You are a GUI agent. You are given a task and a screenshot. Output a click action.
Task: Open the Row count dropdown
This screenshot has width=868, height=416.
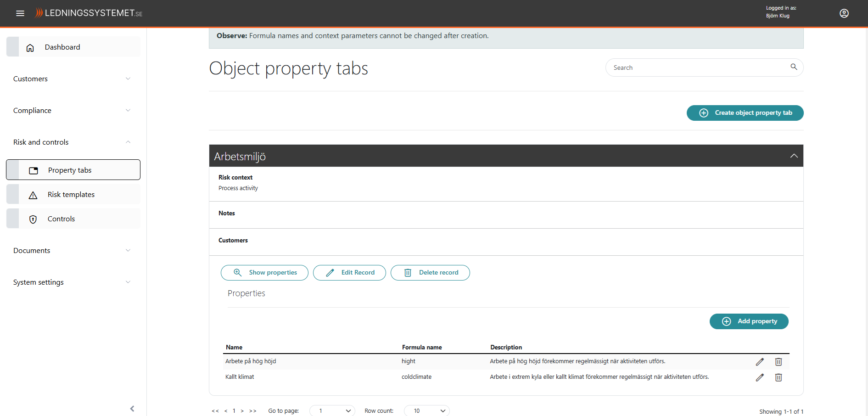pos(427,411)
